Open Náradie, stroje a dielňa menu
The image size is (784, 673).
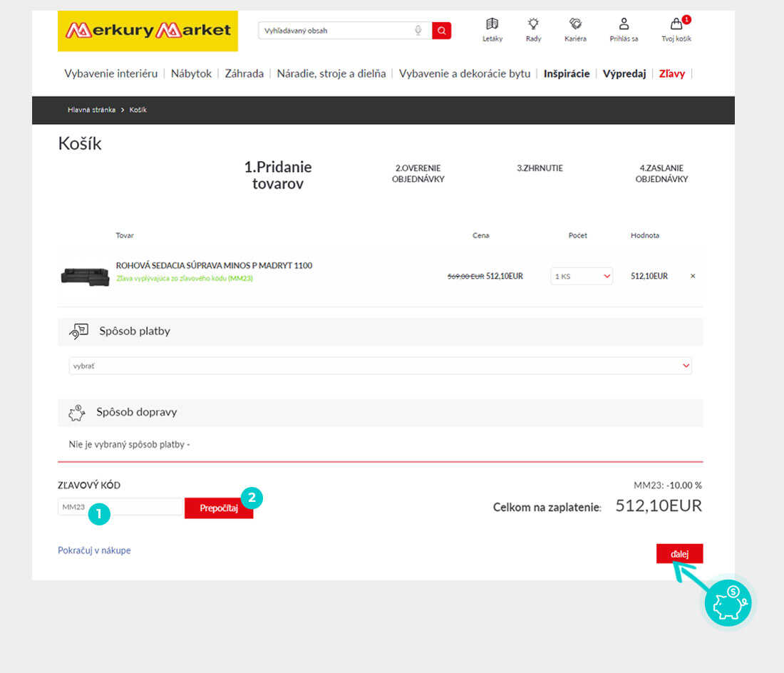[331, 73]
